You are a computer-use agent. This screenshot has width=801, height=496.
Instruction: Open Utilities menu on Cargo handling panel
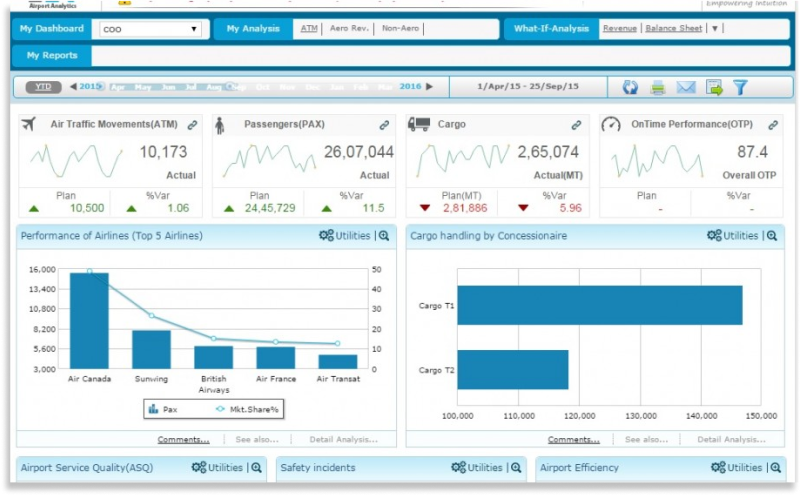[x=732, y=236]
